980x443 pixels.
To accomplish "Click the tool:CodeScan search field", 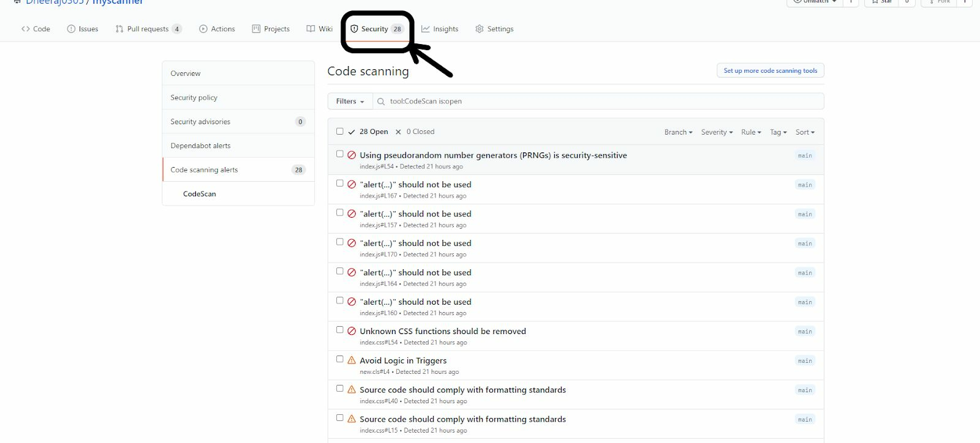I will [600, 102].
